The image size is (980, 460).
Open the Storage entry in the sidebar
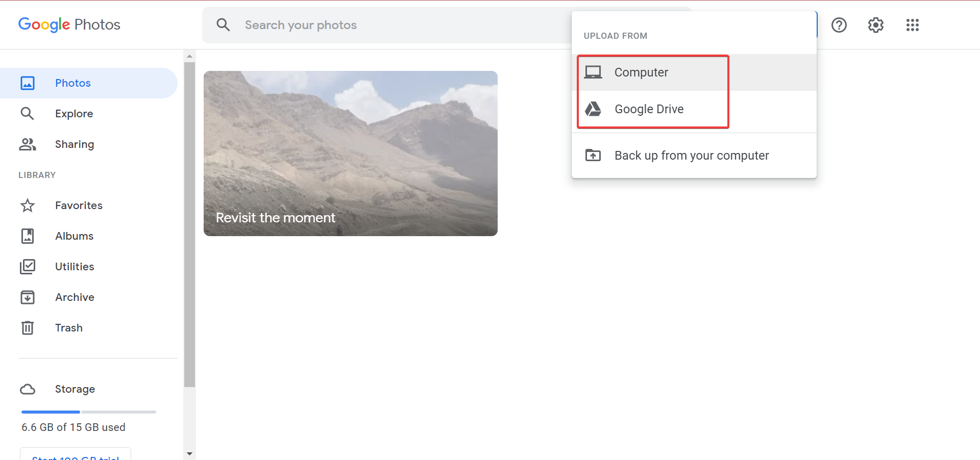pos(89,389)
